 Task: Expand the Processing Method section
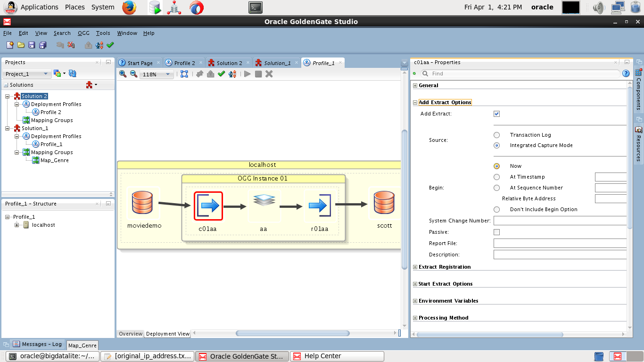pyautogui.click(x=415, y=318)
